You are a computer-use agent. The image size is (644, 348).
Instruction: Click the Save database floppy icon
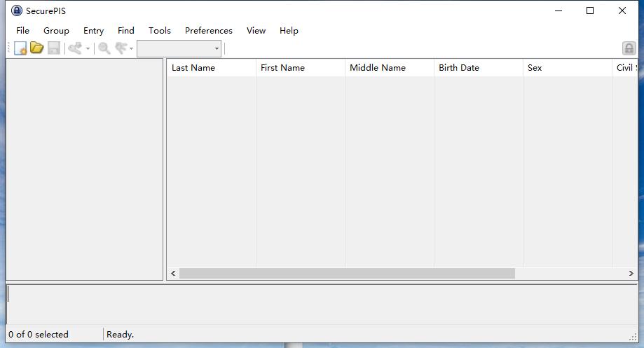point(54,48)
